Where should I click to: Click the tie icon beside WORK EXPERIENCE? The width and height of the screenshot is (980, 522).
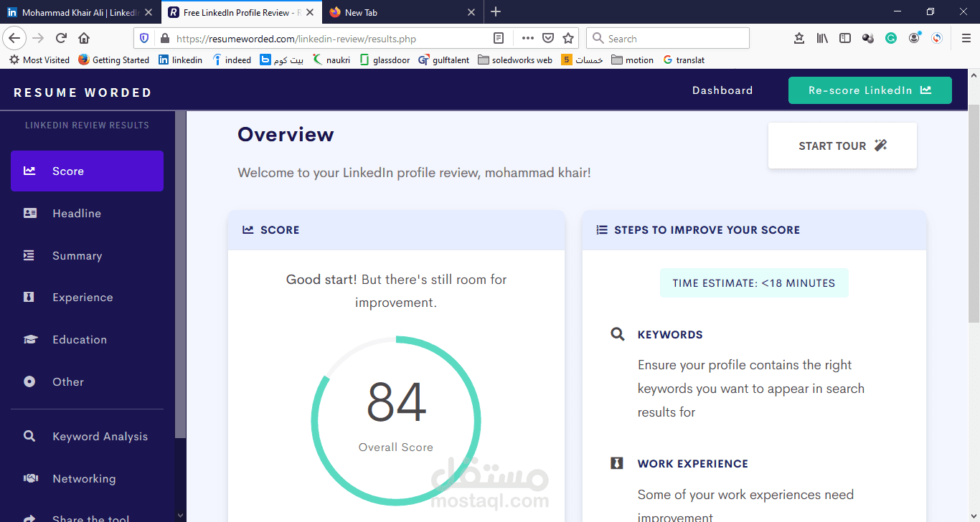(616, 463)
